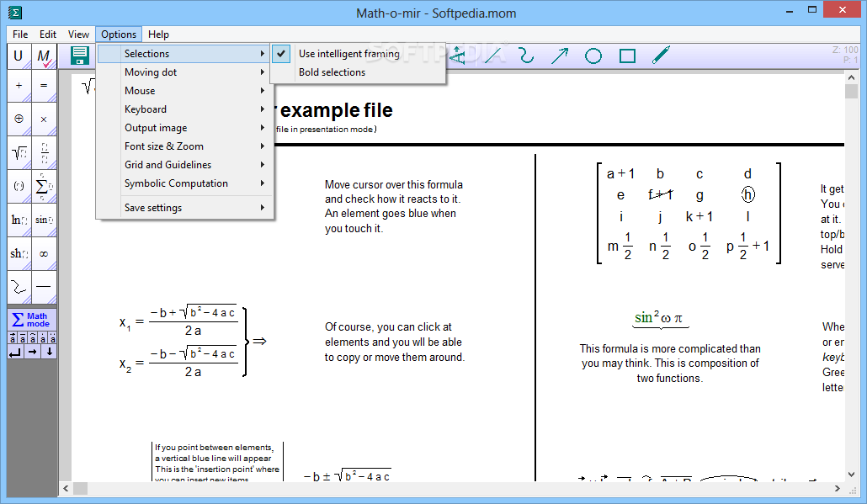
Task: Click the application icon in the title bar
Action: (x=15, y=12)
